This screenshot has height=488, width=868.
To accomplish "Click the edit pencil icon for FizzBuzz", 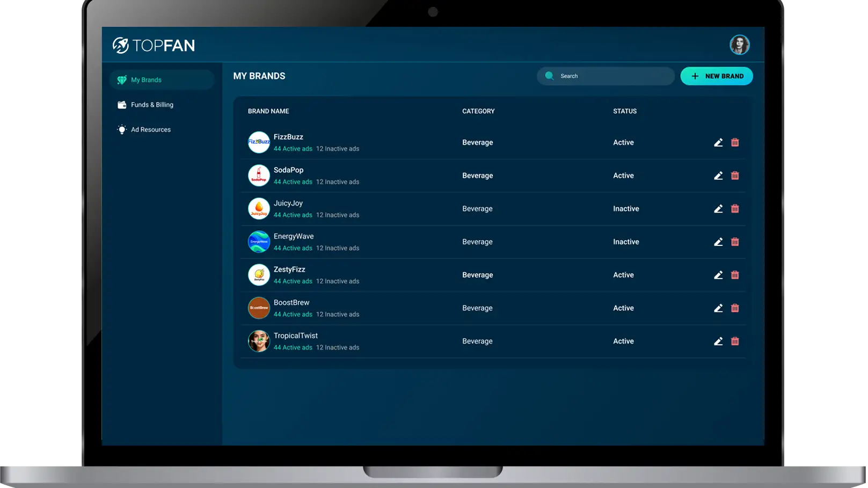I will point(718,142).
